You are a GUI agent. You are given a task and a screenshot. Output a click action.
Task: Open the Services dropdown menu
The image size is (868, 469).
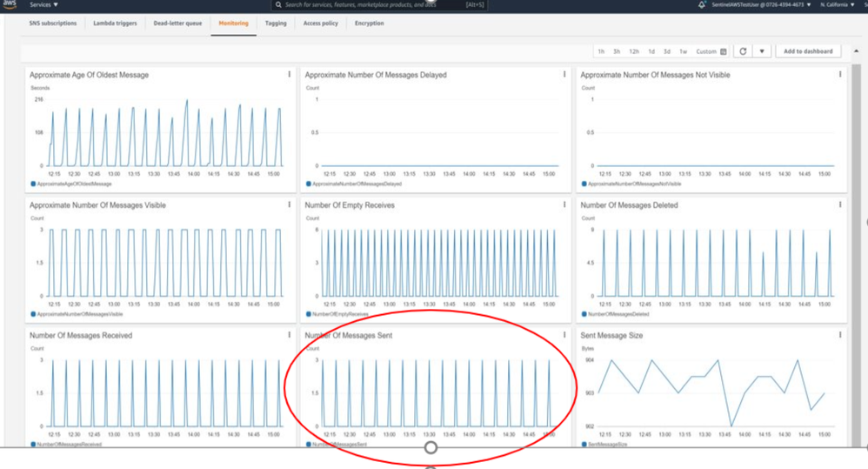click(x=43, y=4)
